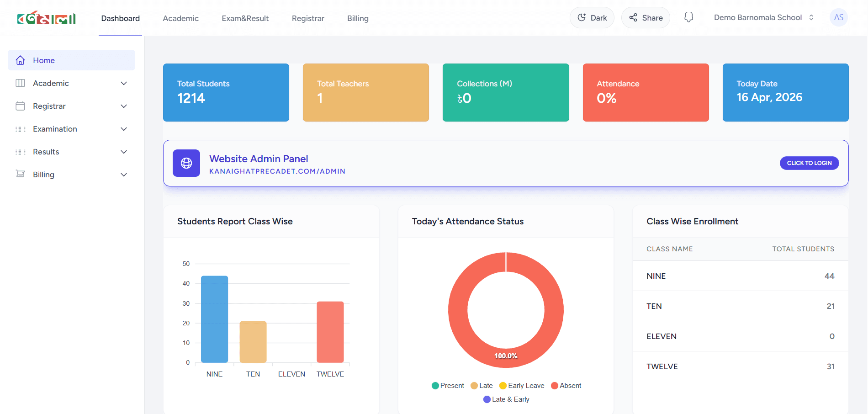Open the Registrar calendar icon

[21, 106]
